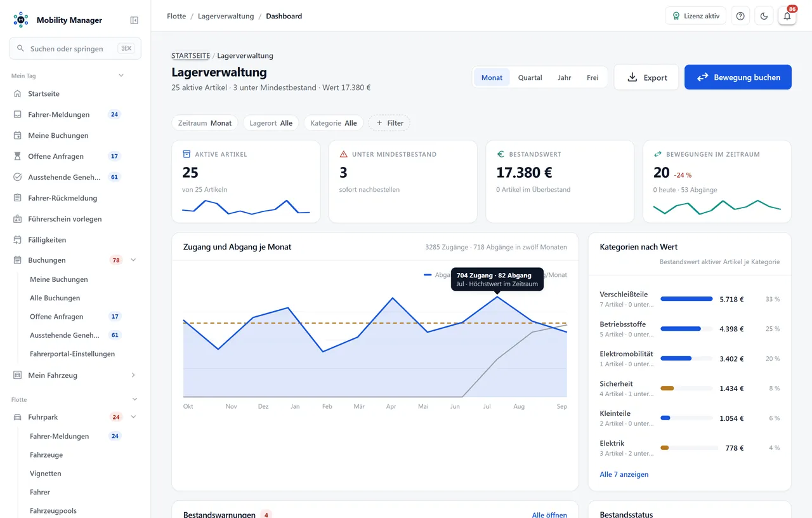Click the Fahrer-Rückmeldung clipboard icon

point(18,198)
